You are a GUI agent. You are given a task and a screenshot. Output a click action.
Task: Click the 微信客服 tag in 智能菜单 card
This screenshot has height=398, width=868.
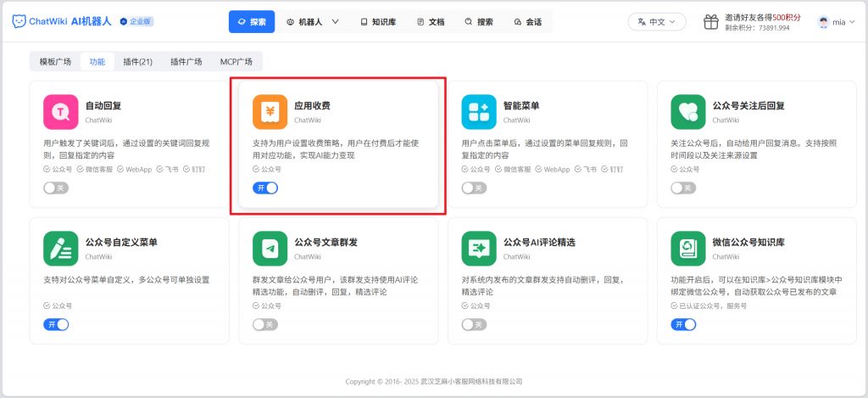pos(513,169)
